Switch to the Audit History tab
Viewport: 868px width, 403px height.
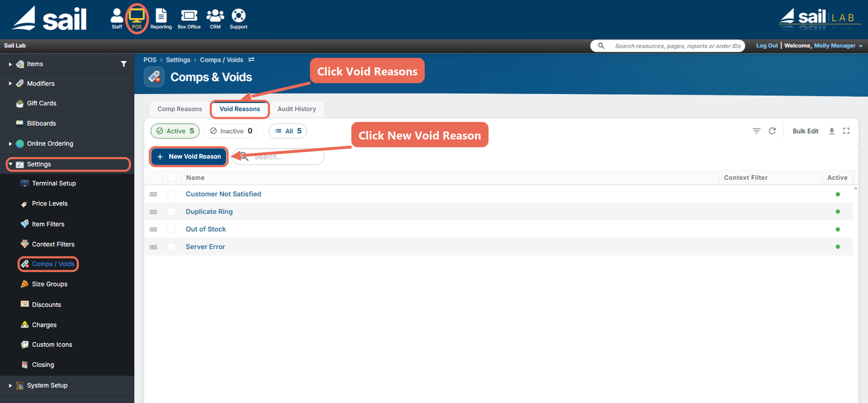(x=297, y=109)
